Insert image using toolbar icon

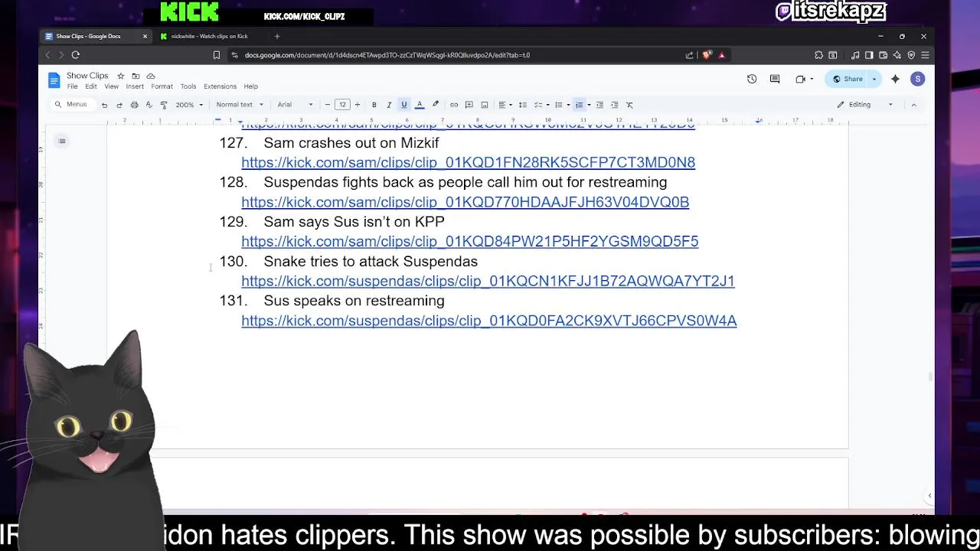484,105
